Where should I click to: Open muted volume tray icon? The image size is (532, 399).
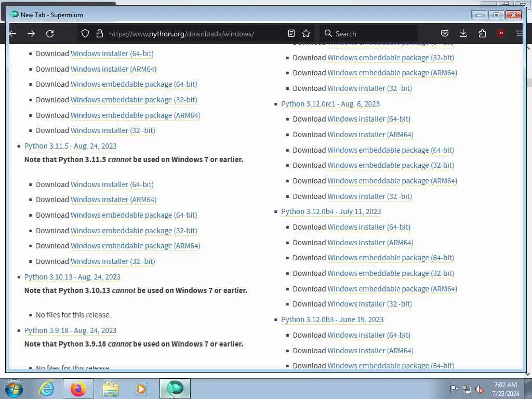480,389
